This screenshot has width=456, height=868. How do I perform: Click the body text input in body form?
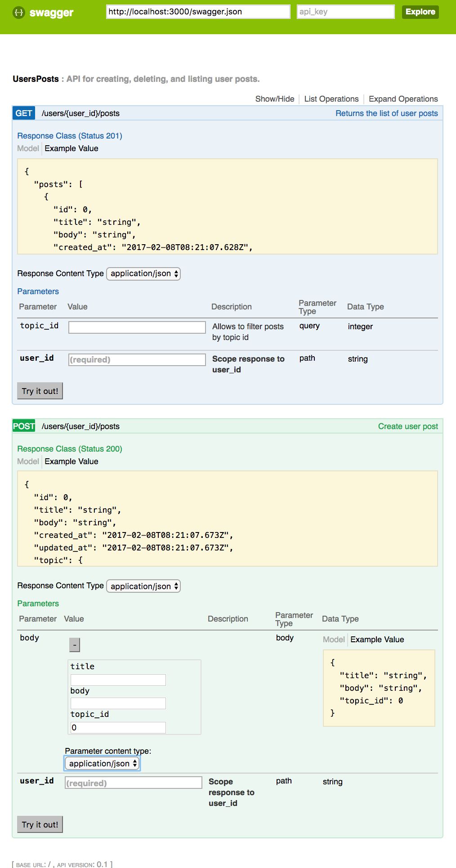coord(118,703)
